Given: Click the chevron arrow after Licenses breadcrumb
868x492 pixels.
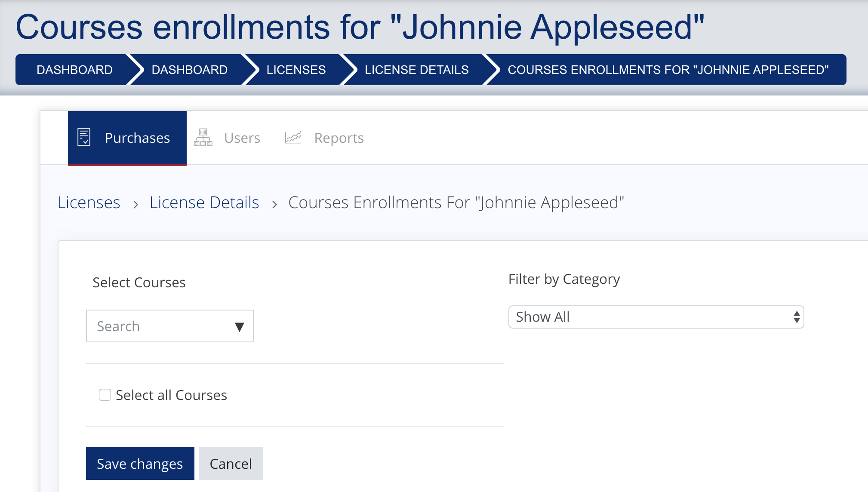Looking at the screenshot, I should click(135, 204).
